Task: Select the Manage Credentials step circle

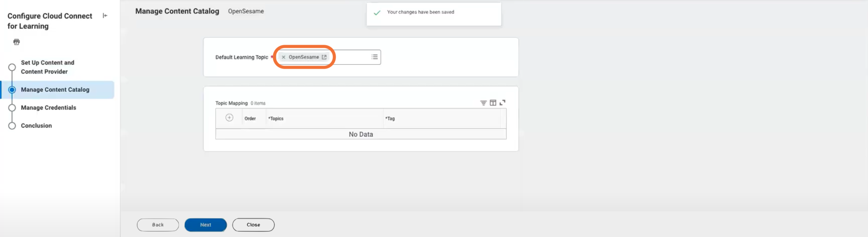Action: coord(12,107)
